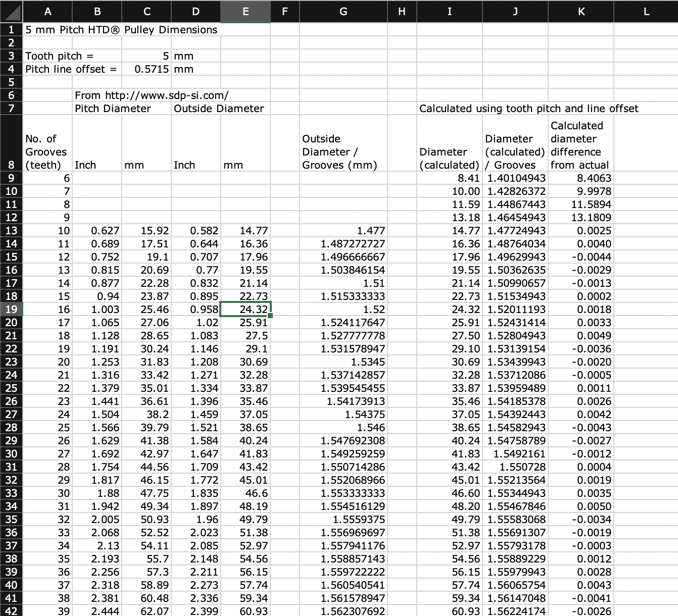This screenshot has width=678, height=616.
Task: Select cell with value 47.75
Action: [147, 493]
